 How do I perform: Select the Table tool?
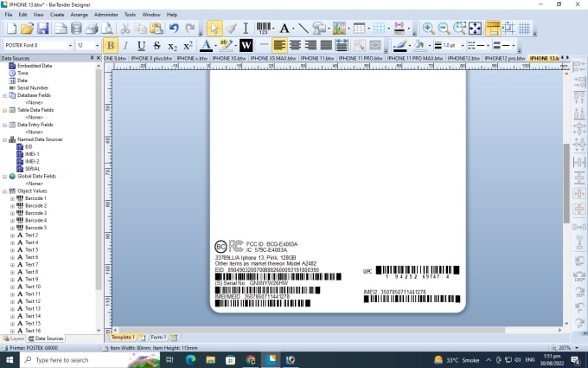point(359,29)
